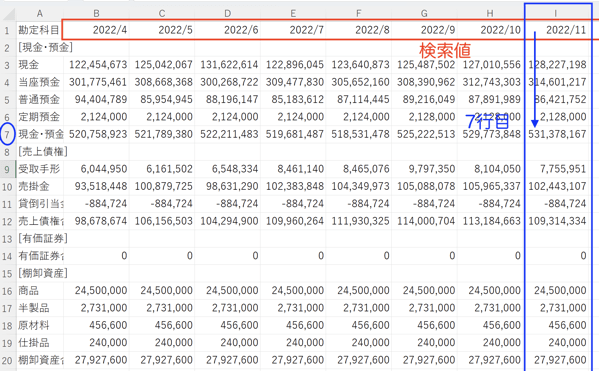Select the column A header
Screen dimensions: 599x371
[x=40, y=13]
